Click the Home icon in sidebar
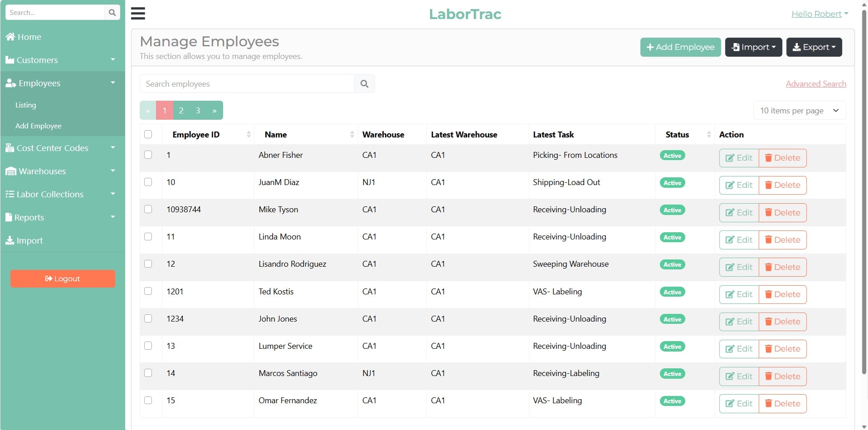Screen dimensions: 868x430 (x=10, y=37)
